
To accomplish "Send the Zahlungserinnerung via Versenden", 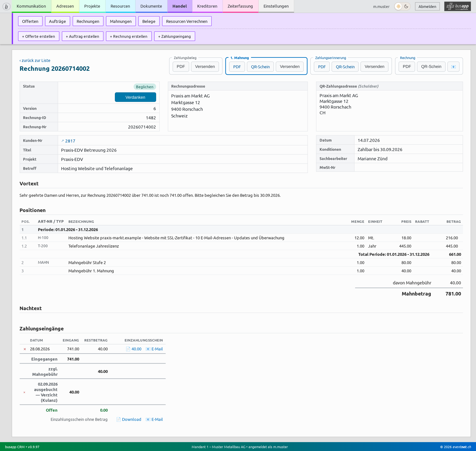I will click(x=374, y=67).
